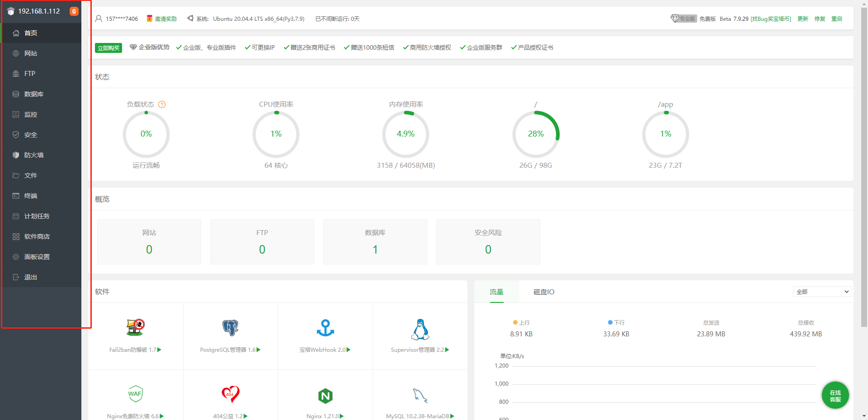Viewport: 868px width, 420px height.
Task: Click the page vertical scrollbar
Action: (864, 167)
